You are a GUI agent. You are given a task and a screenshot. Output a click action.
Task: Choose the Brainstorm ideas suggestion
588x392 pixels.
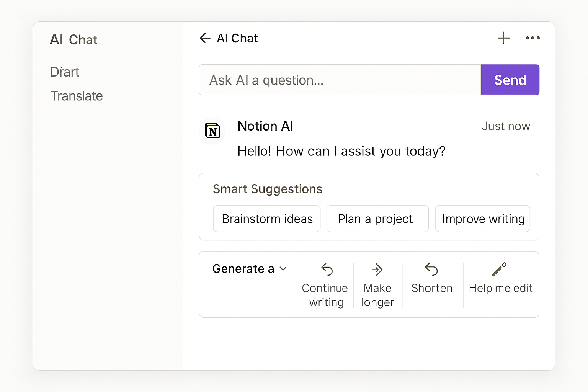(x=267, y=219)
